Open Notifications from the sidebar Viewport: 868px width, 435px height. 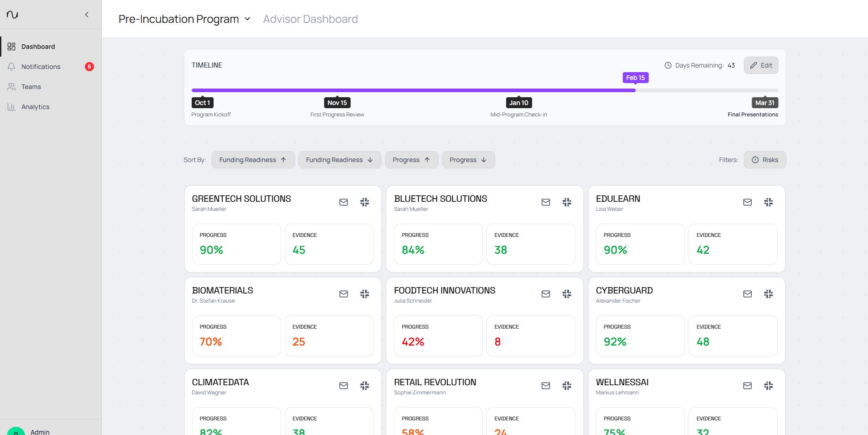[40, 67]
